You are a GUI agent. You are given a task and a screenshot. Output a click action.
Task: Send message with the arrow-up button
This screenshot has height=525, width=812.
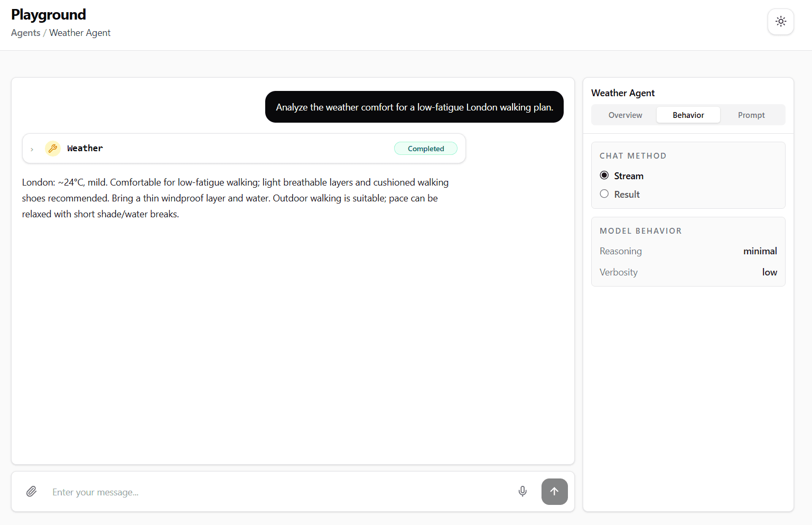pos(554,492)
